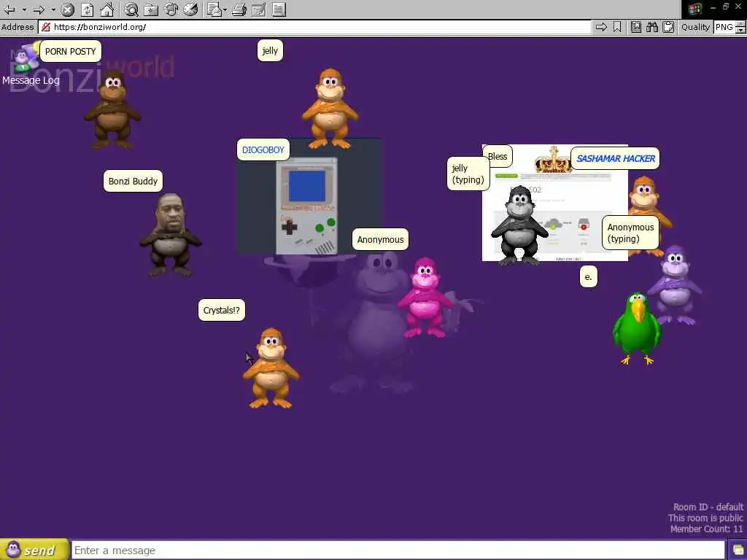747x560 pixels.
Task: Click the jelly (typing) label
Action: 468,174
